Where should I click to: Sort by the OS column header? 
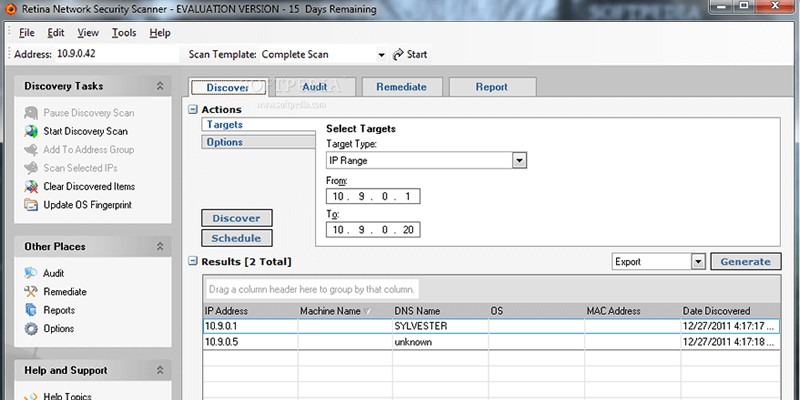click(537, 311)
